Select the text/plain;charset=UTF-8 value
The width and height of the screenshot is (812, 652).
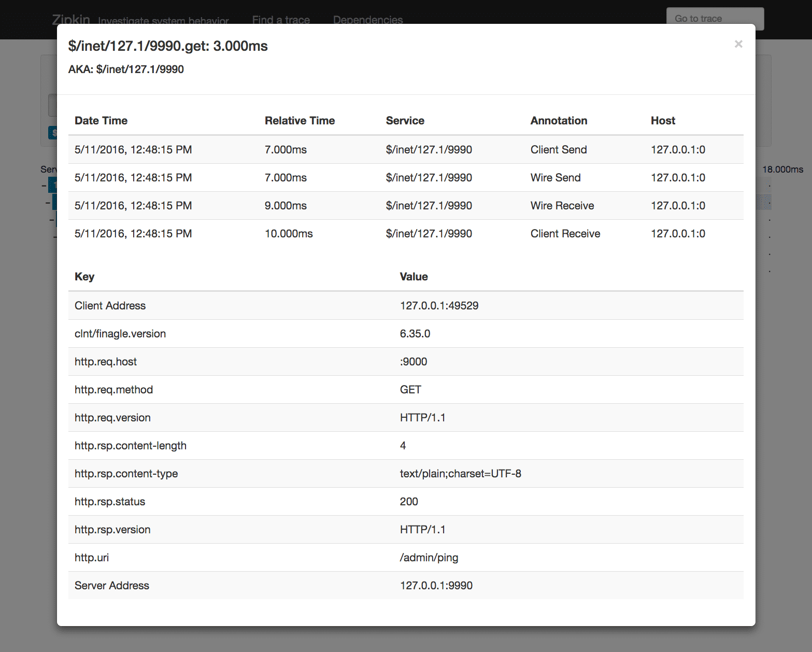461,474
